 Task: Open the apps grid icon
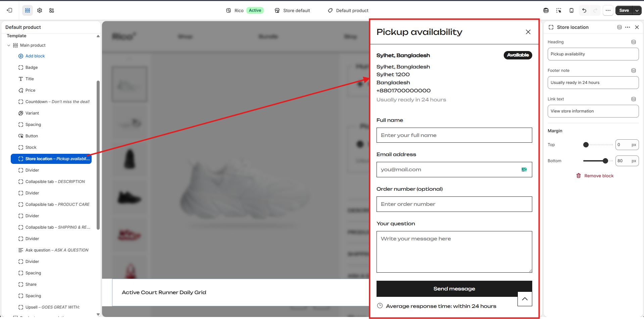52,10
